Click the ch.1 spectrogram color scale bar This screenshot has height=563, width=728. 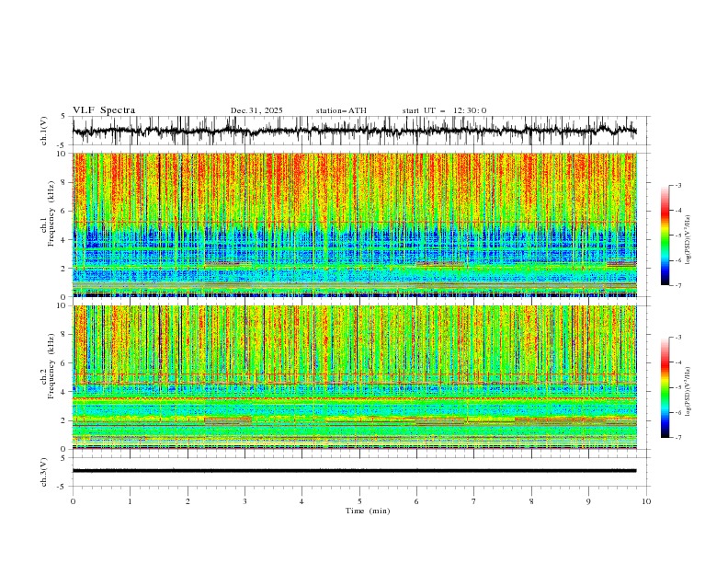pos(665,236)
